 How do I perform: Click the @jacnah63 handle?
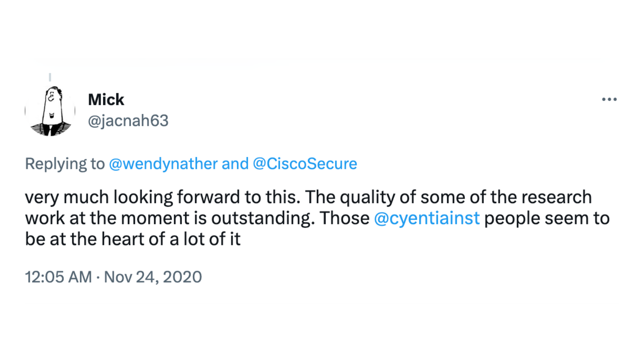[128, 121]
